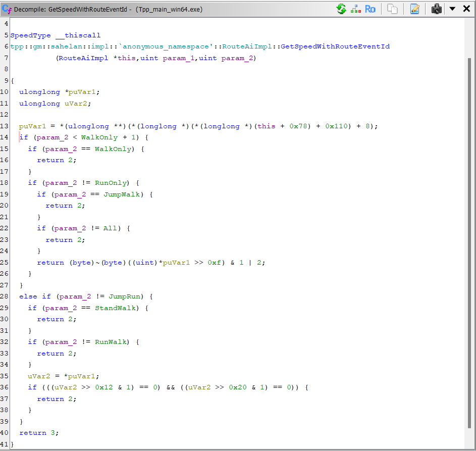Click the 0x78 offset on line 13
476x451 pixels.
point(298,126)
